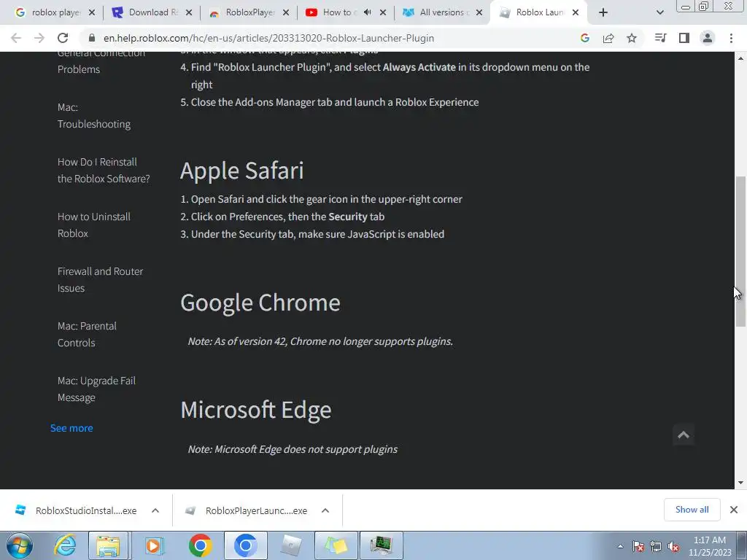747x560 pixels.
Task: Open 'How Do I Reinstall the Roblox Software?'
Action: [104, 171]
